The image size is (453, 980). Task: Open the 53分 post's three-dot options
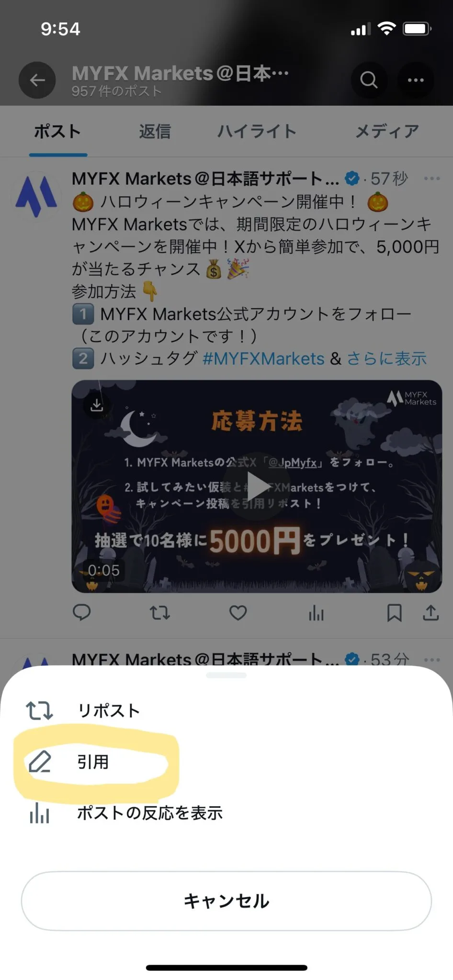pos(432,659)
